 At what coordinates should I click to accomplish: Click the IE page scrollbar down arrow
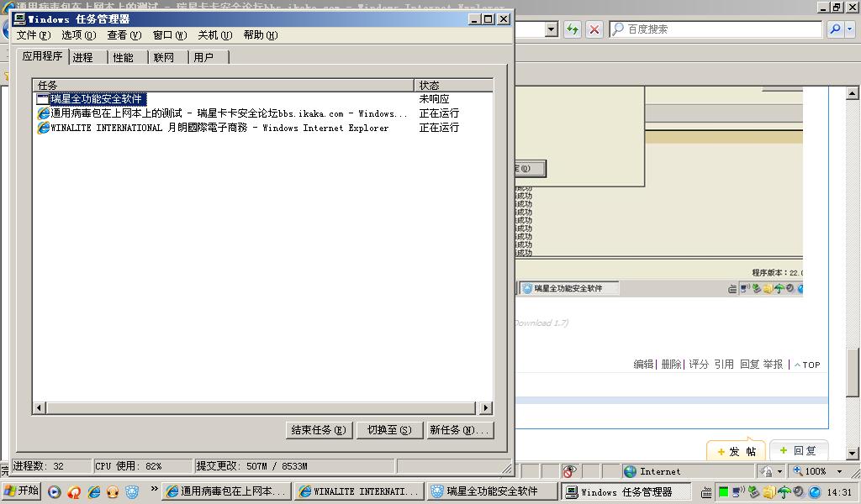click(x=853, y=454)
